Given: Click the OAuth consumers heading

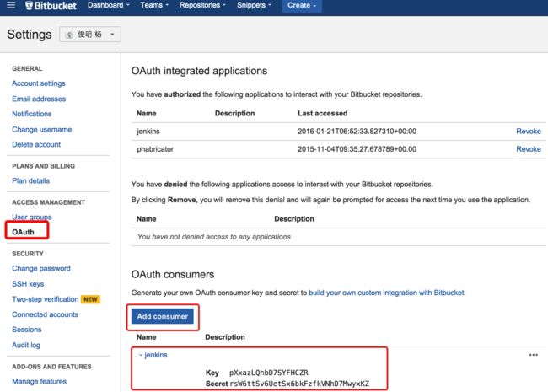Looking at the screenshot, I should (x=173, y=274).
